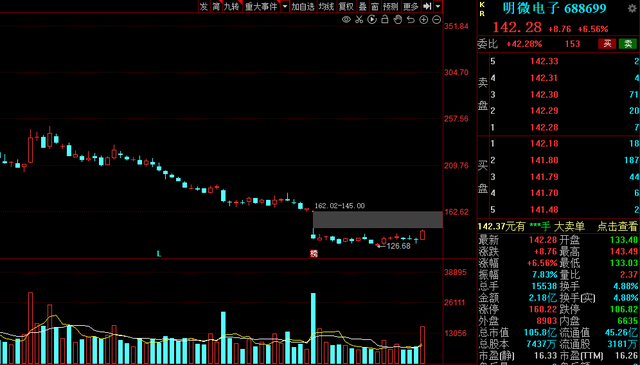Select the scissors cut tool icon
Screen dimensions: 640x365
click(x=359, y=20)
